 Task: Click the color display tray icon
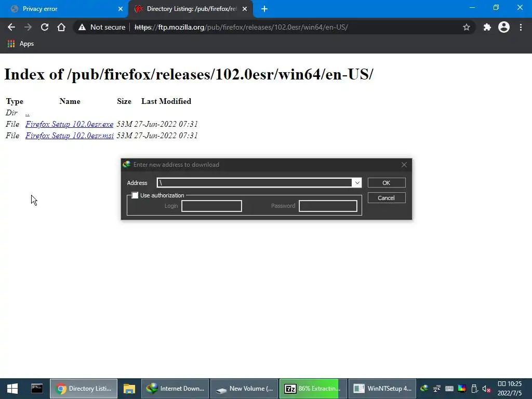coord(462,389)
